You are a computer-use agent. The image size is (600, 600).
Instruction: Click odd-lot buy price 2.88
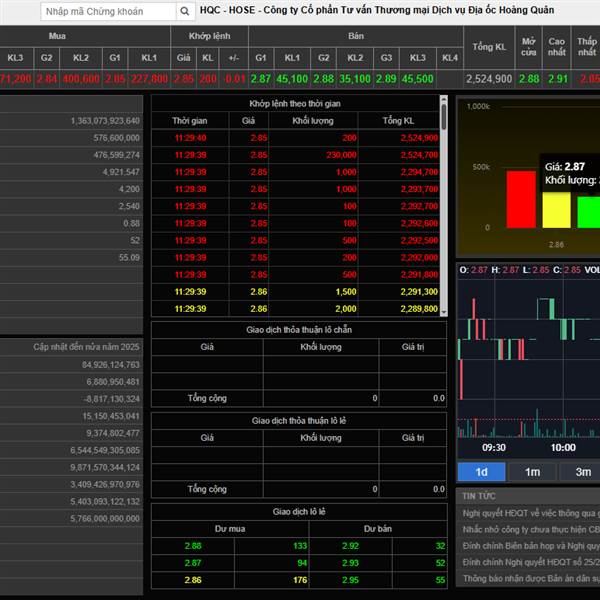point(193,546)
